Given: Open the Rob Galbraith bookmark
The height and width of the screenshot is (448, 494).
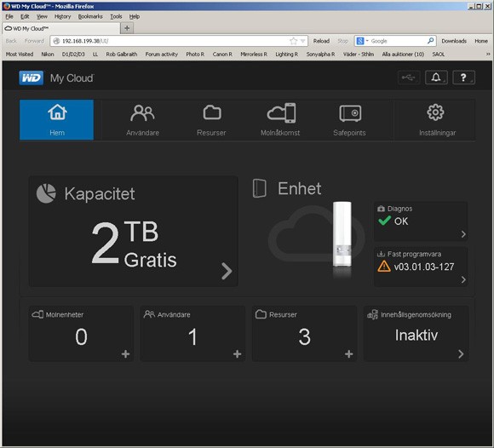Looking at the screenshot, I should pos(122,55).
